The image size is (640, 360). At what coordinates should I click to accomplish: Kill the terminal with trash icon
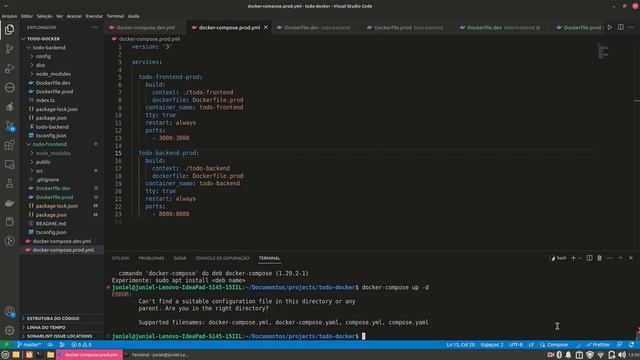pos(600,258)
